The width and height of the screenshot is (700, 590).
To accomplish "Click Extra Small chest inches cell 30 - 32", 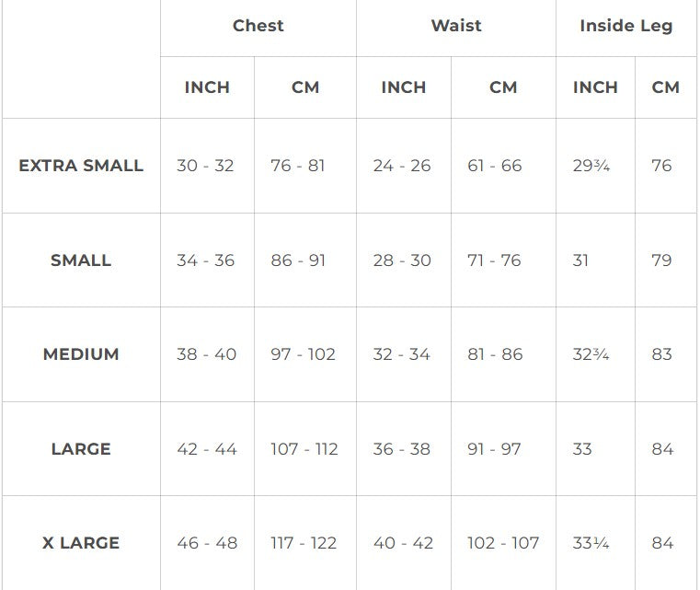I will click(x=205, y=166).
